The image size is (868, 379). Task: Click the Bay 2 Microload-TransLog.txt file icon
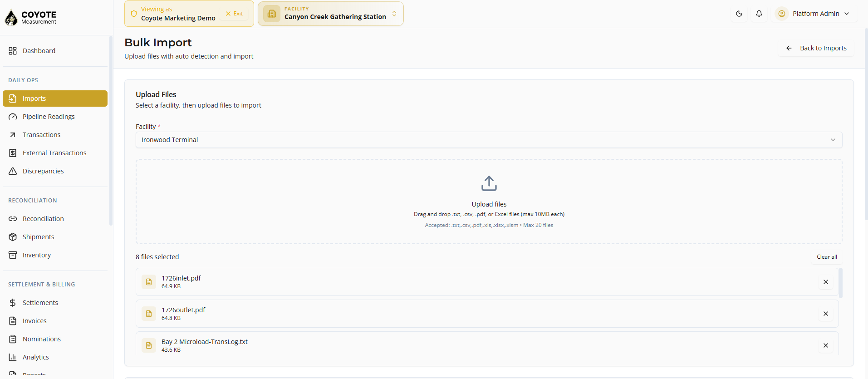pos(148,345)
